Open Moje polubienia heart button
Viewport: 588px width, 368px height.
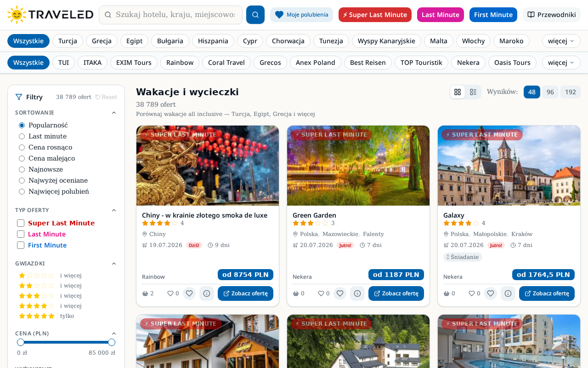pyautogui.click(x=301, y=15)
